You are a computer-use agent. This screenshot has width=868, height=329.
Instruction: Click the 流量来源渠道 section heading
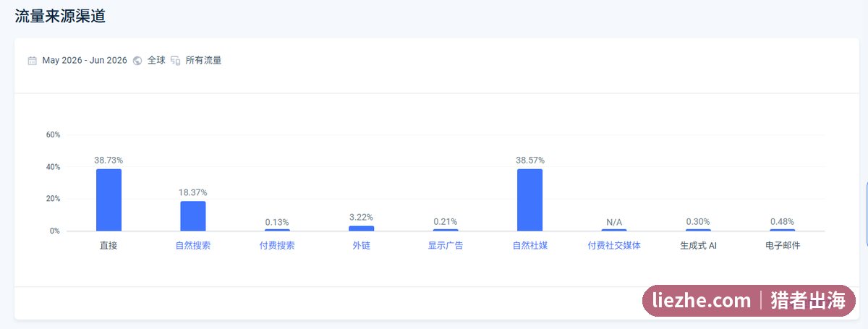(60, 16)
